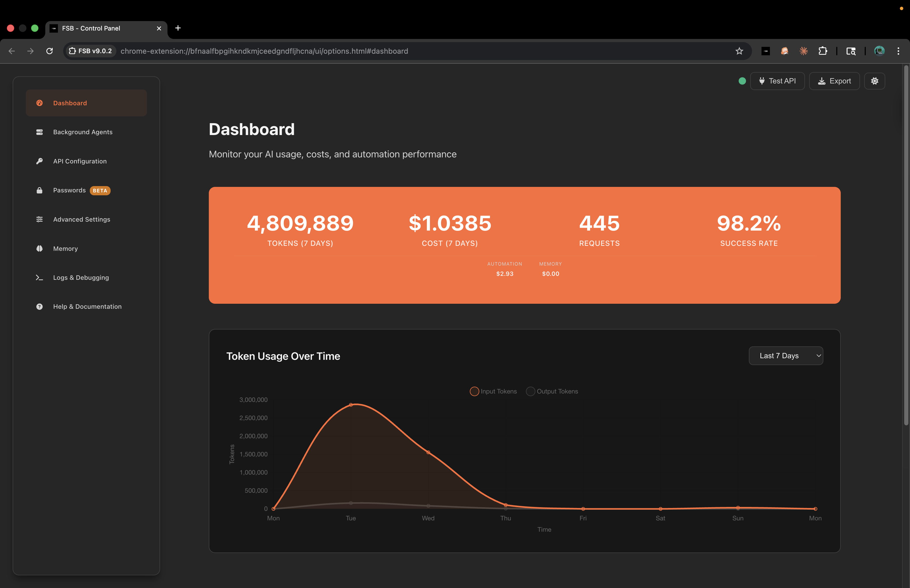Click the BETA badge next to Passwords
The height and width of the screenshot is (588, 910).
coord(100,191)
